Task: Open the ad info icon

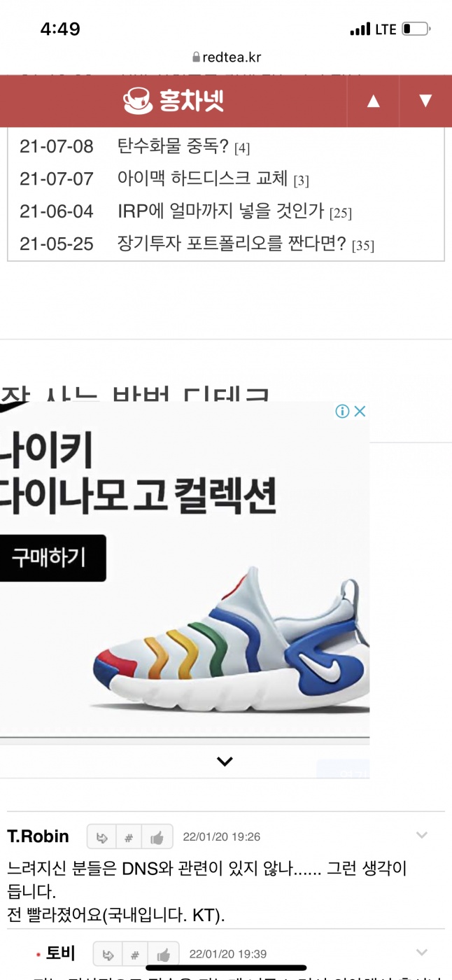Action: (x=342, y=412)
